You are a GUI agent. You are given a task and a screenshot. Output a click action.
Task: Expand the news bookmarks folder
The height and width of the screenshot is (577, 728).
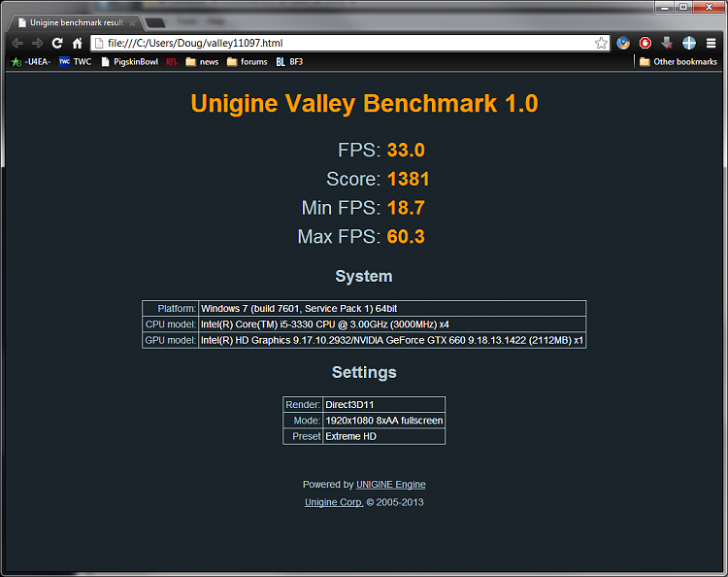point(202,62)
